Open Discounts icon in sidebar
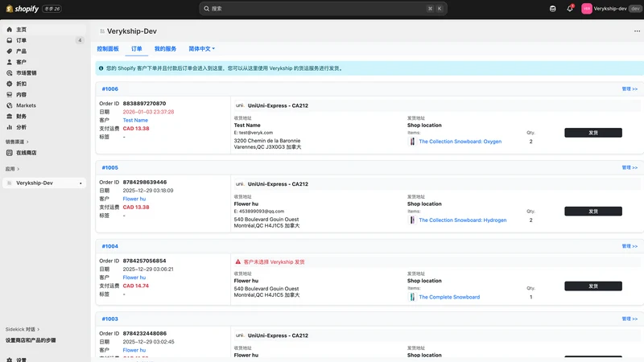Image resolution: width=644 pixels, height=362 pixels. click(10, 84)
